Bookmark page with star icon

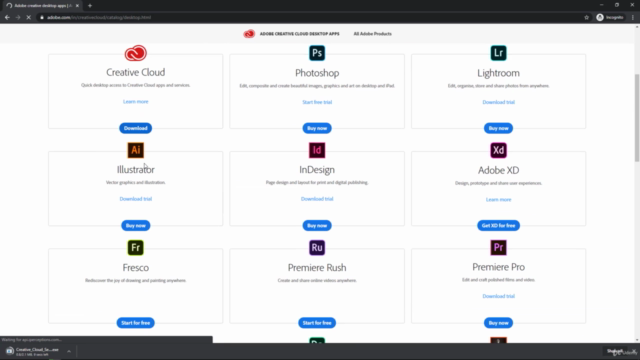click(587, 18)
